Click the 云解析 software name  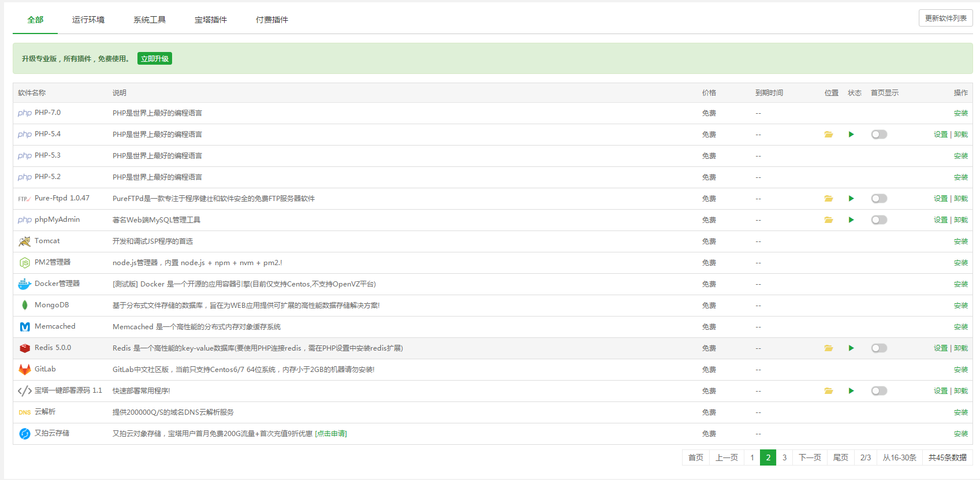(45, 412)
